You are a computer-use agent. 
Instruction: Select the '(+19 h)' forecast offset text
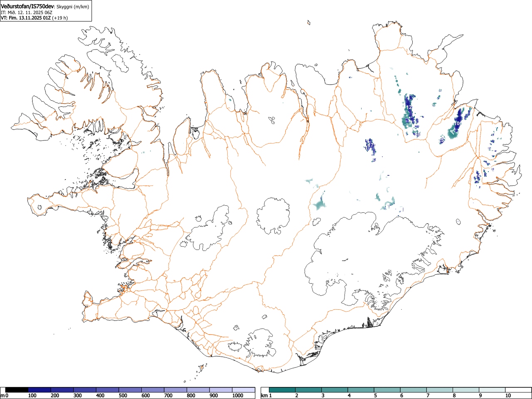coord(60,18)
